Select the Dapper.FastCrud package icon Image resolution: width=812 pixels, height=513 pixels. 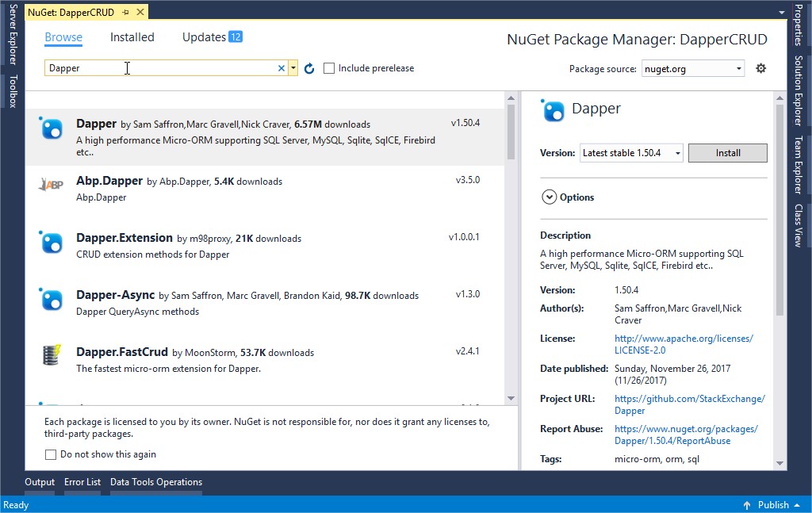pos(51,355)
